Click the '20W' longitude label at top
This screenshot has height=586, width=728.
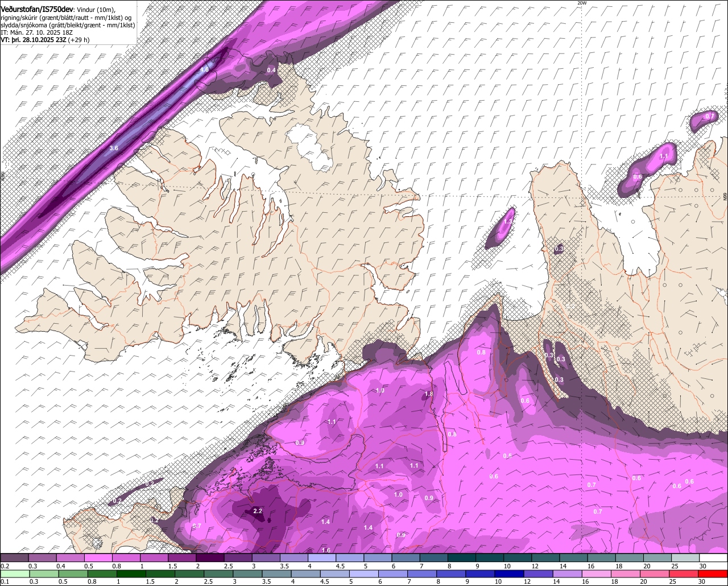[x=581, y=3]
